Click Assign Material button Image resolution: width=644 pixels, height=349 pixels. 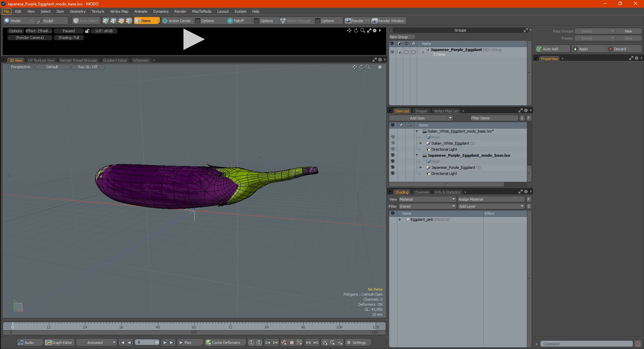[491, 199]
